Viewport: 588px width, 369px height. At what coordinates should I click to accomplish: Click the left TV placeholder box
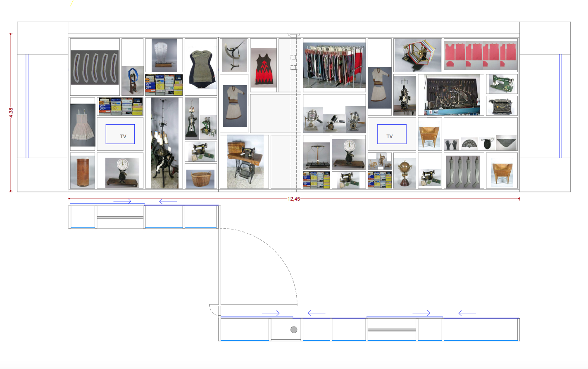[120, 134]
